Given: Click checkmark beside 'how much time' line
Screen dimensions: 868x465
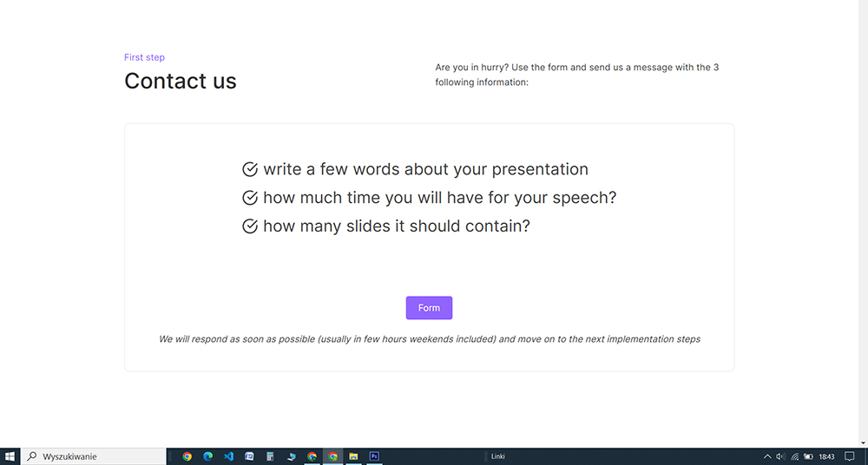Looking at the screenshot, I should tap(250, 198).
